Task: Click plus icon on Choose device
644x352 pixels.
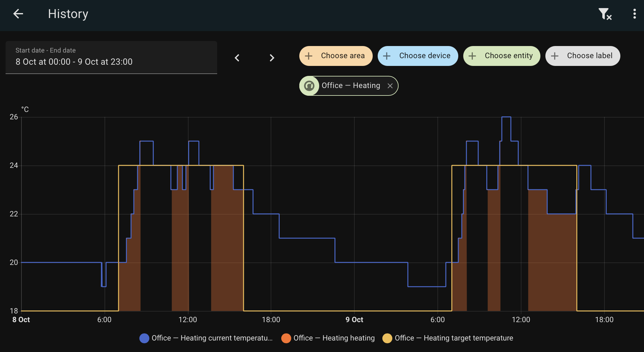Action: click(x=387, y=56)
